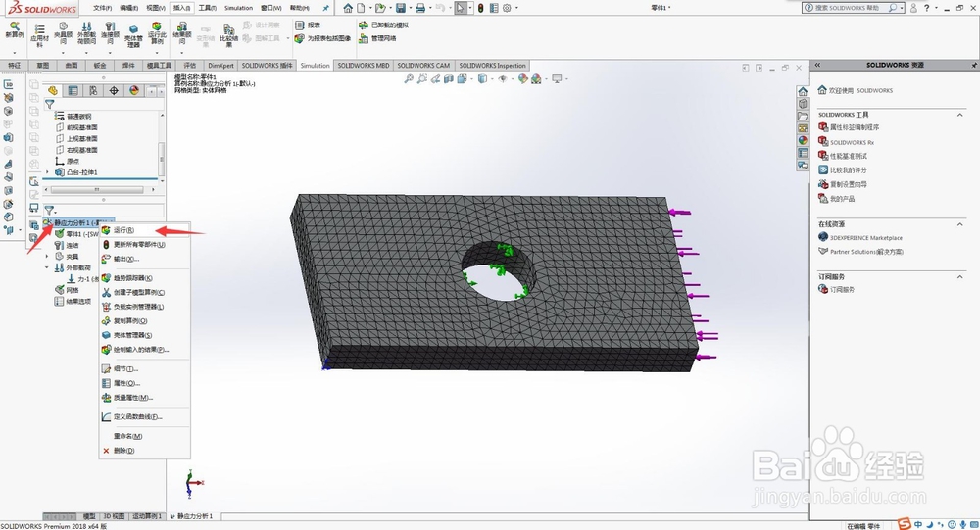The height and width of the screenshot is (530, 980).
Task: Open Partner Solutions link
Action: pyautogui.click(x=866, y=252)
